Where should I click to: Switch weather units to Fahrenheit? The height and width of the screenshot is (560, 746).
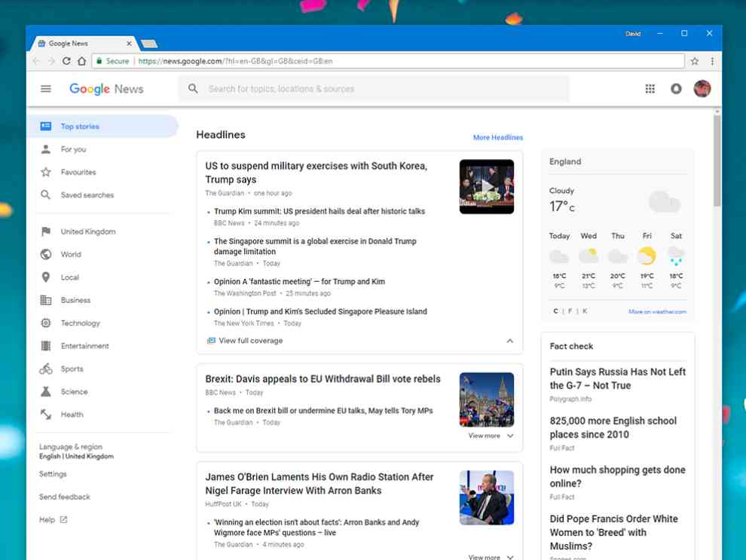(570, 311)
